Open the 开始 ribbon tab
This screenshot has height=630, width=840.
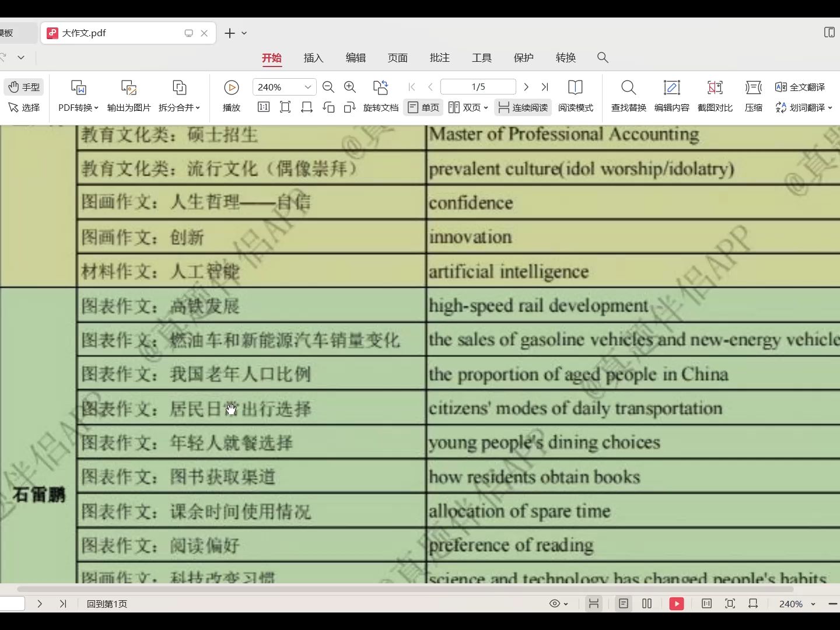[272, 58]
